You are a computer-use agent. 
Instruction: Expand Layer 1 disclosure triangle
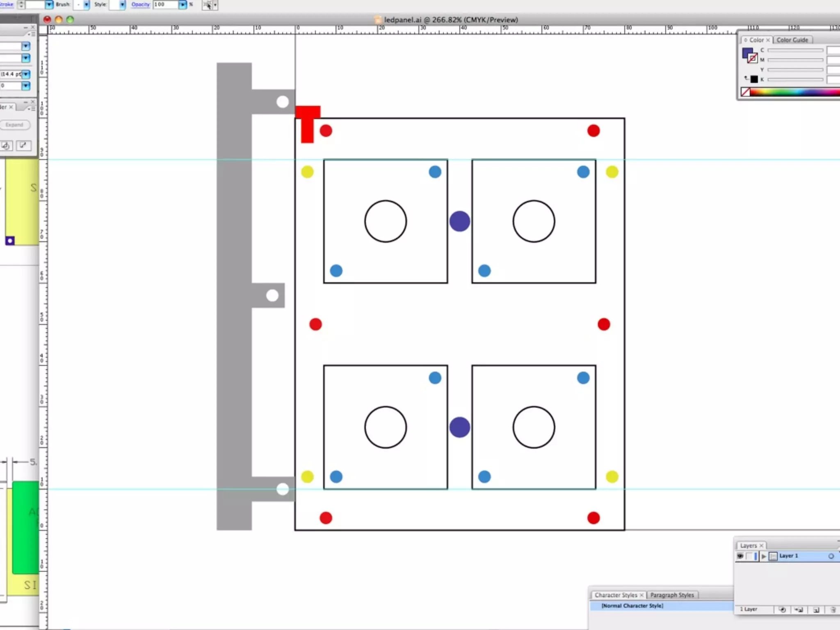point(763,556)
